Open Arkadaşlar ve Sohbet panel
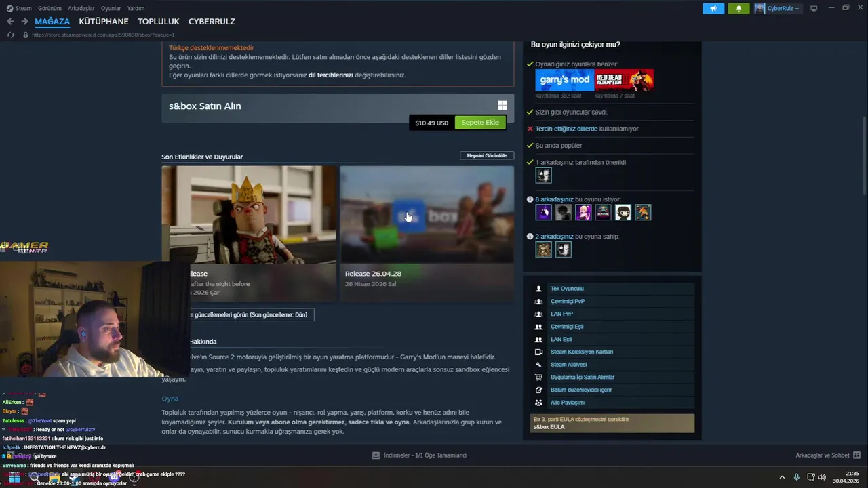 pyautogui.click(x=828, y=455)
